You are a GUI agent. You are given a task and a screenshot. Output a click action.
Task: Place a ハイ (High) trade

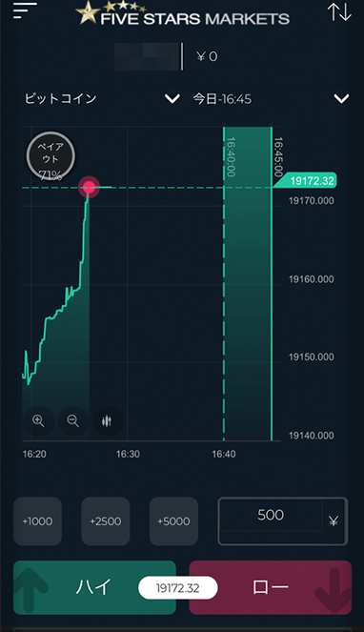[x=94, y=587]
